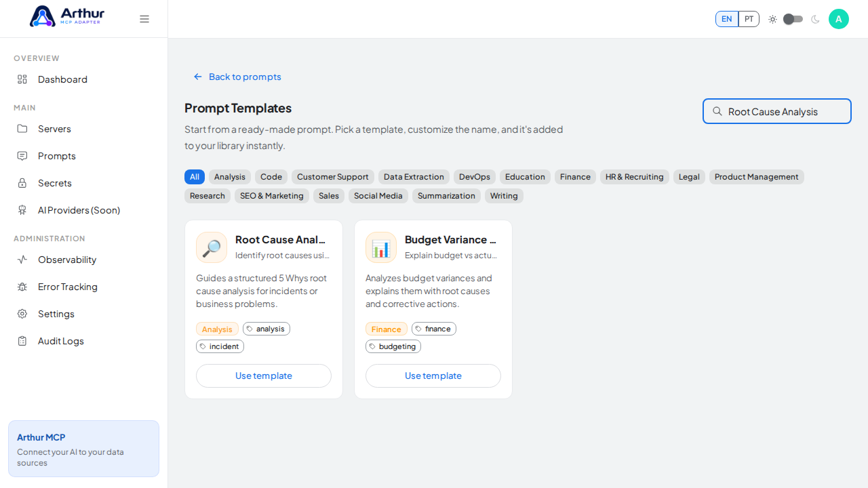
Task: Filter templates by DevOps
Action: pos(475,177)
